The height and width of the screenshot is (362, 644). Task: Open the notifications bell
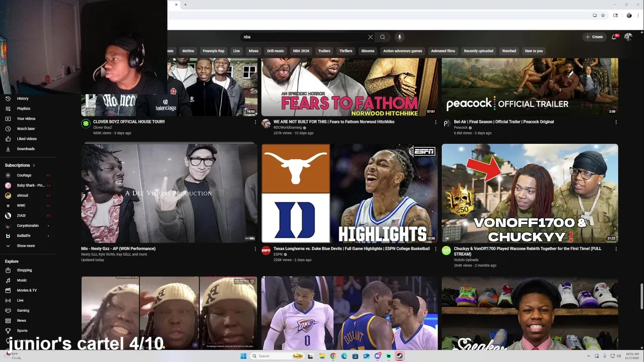(x=615, y=37)
